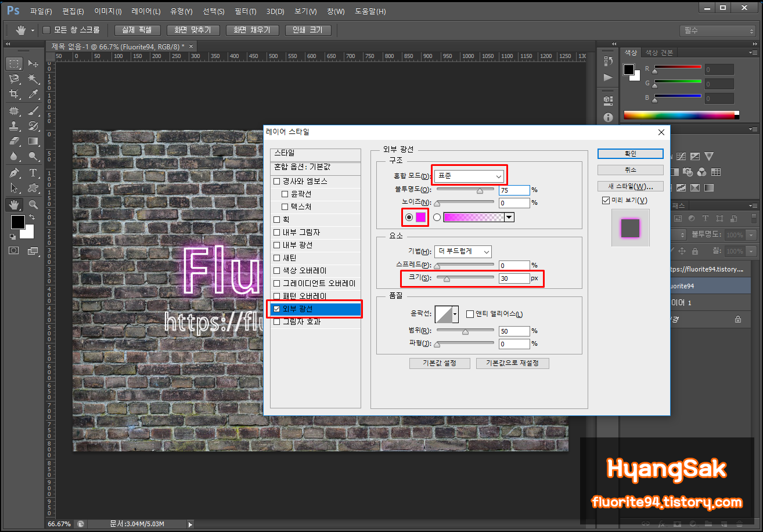Open the Technique (기법) dropdown
The image size is (763, 532).
(x=463, y=252)
